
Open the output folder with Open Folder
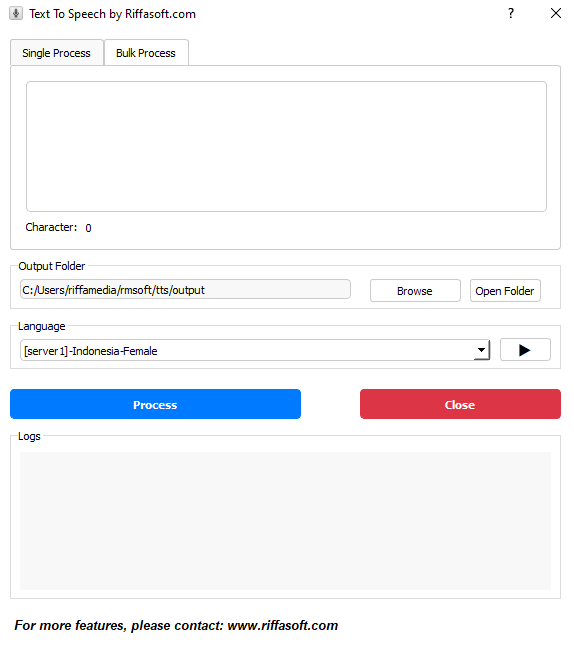tap(505, 291)
